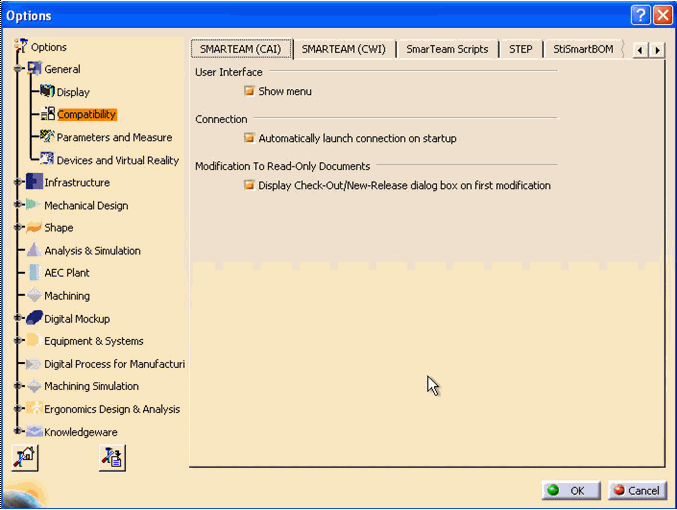The image size is (677, 510).
Task: Disable Automatically launch connection on startup
Action: [250, 138]
